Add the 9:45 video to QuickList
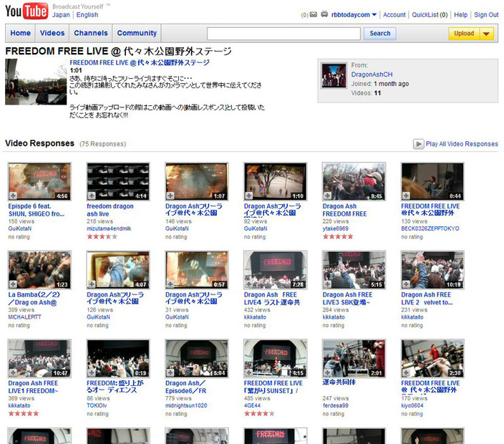The width and height of the screenshot is (504, 444). pos(327,196)
